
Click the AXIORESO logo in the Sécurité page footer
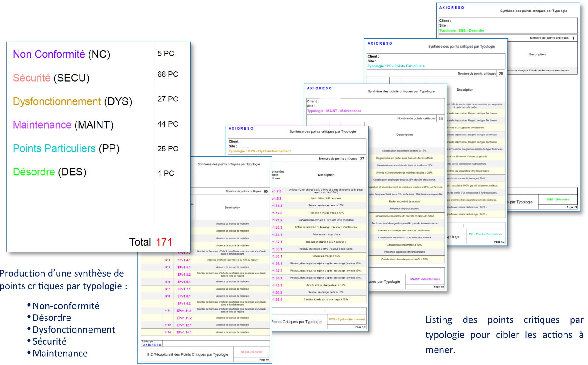tap(152, 345)
